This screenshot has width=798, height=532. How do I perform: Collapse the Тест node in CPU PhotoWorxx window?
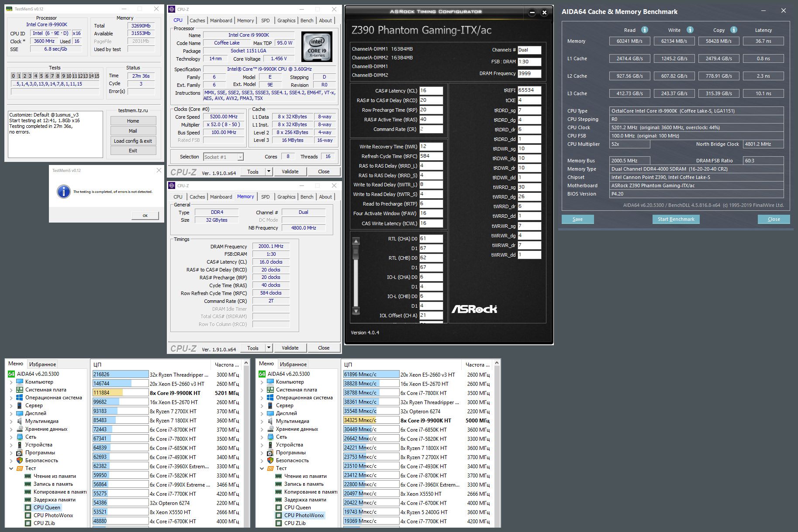pyautogui.click(x=262, y=469)
